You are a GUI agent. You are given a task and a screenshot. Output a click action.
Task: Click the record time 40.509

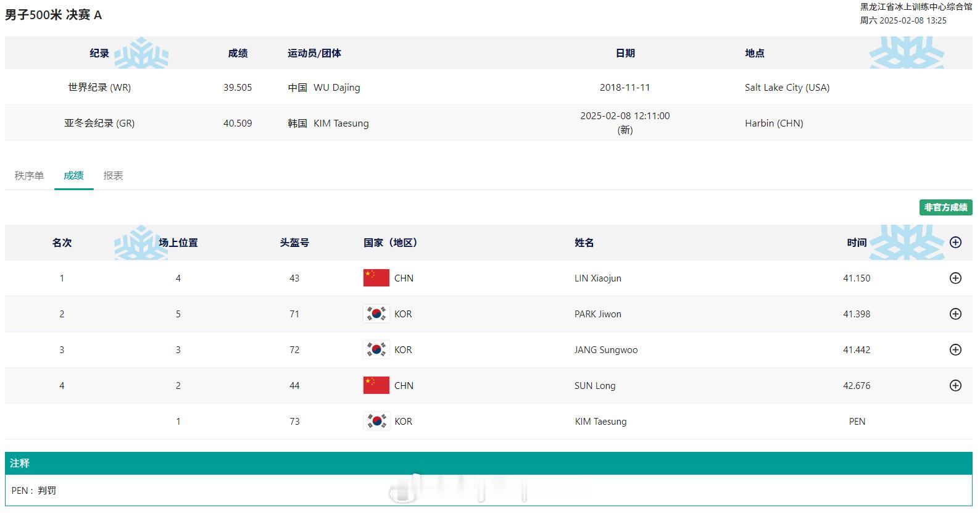click(238, 123)
